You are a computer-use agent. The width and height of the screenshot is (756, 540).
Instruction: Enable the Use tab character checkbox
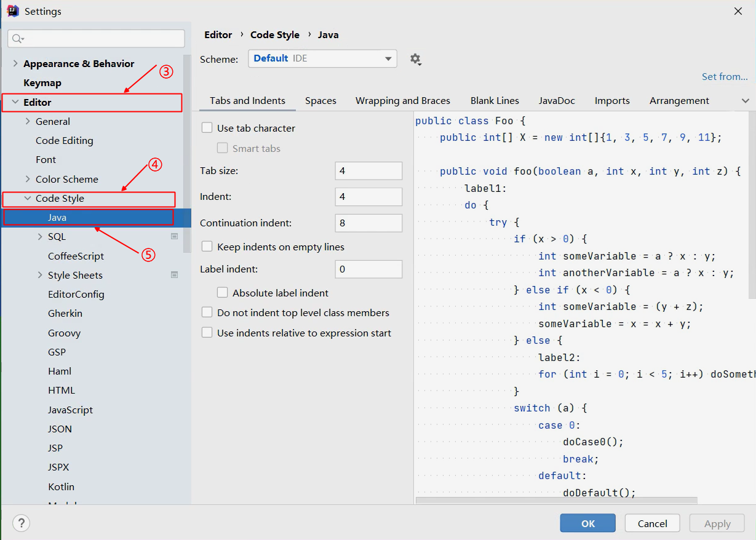coord(207,129)
